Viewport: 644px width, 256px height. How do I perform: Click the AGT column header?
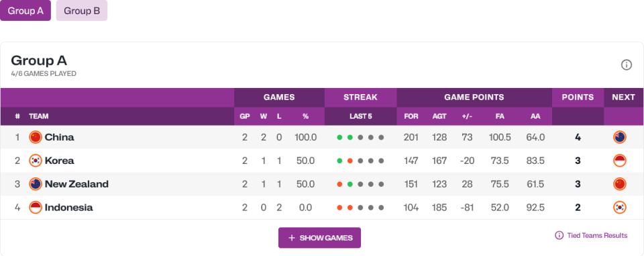(439, 116)
